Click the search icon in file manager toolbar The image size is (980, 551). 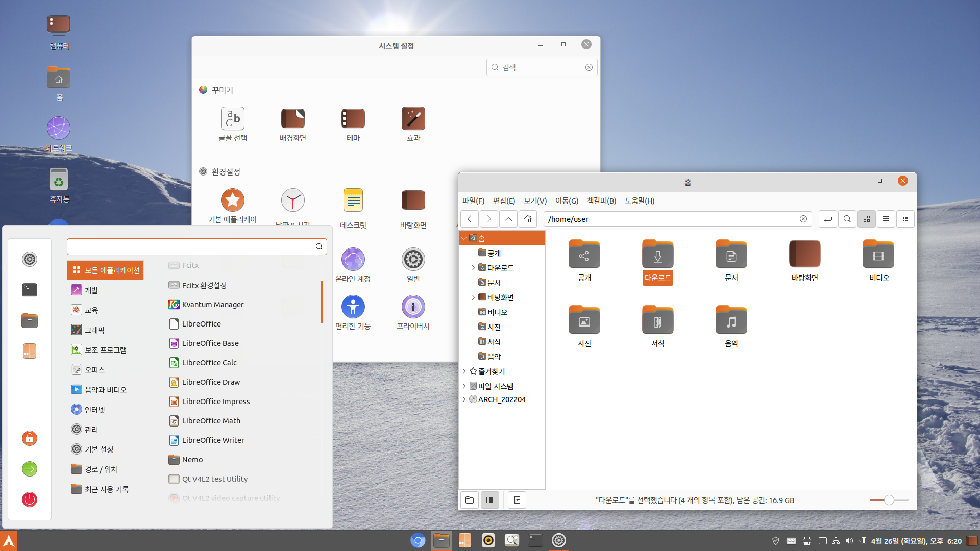pyautogui.click(x=847, y=219)
